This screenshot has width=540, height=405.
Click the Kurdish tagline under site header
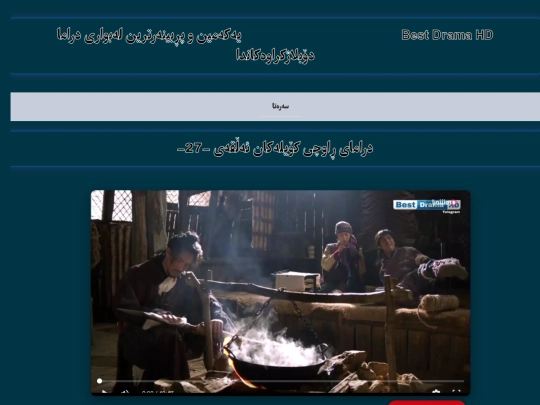[x=185, y=45]
